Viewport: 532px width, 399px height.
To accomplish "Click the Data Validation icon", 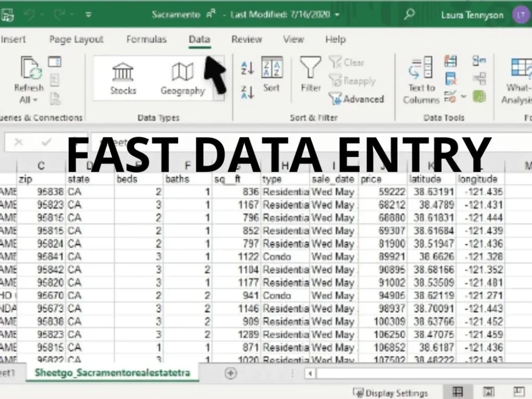I will 451,97.
